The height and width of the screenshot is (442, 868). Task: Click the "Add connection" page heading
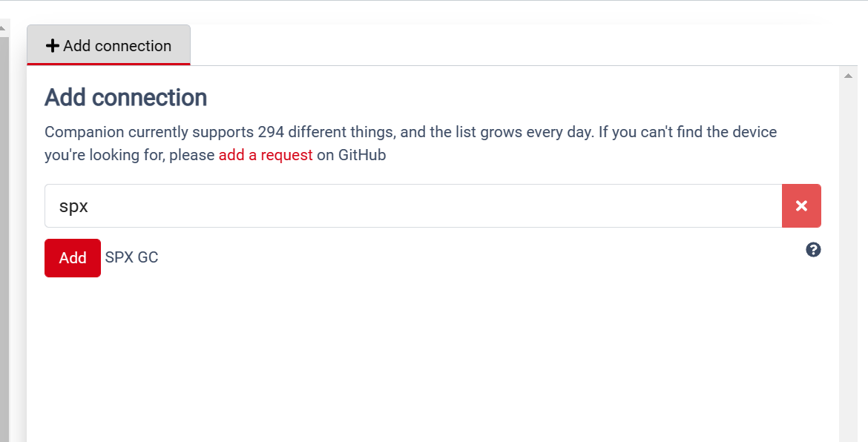point(125,97)
